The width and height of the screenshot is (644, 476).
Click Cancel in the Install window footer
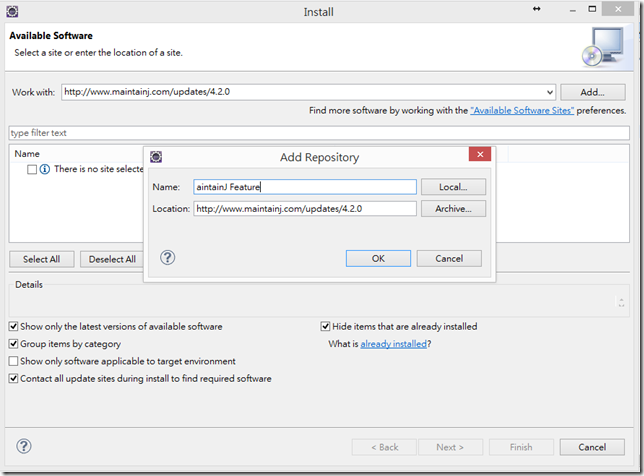(x=592, y=447)
